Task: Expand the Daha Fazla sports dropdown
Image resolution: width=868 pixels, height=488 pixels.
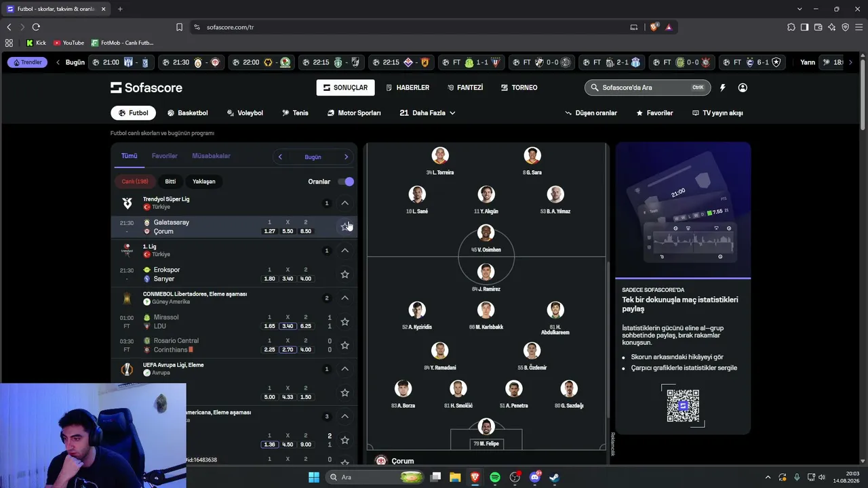Action: 427,113
